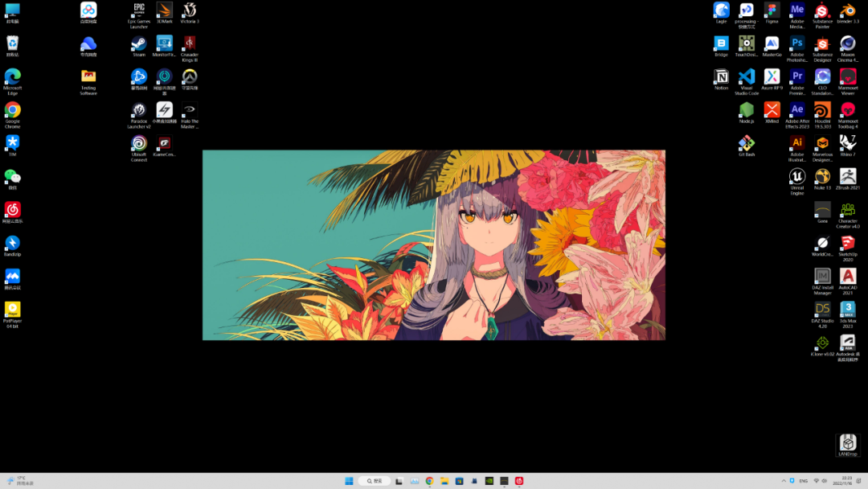The image size is (868, 489).
Task: Select the Substance Designer icon
Action: coord(823,49)
